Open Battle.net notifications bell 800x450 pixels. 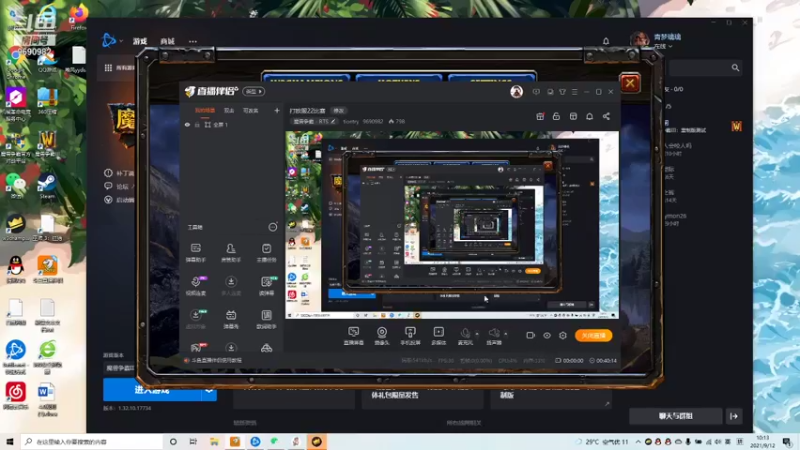(606, 41)
